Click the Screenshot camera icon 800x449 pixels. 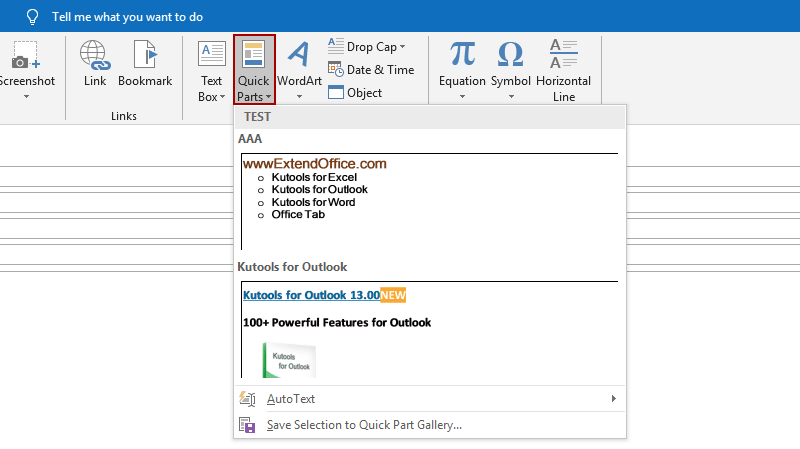[x=25, y=56]
